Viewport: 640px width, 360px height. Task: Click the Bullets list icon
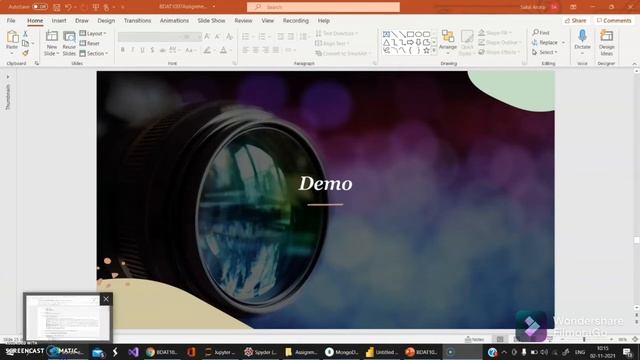[x=245, y=37]
